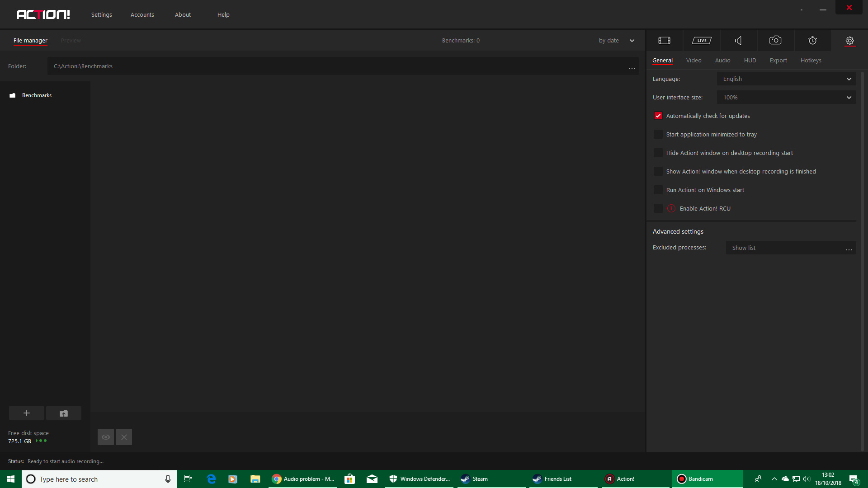
Task: Open the benchmark mode
Action: (x=812, y=40)
